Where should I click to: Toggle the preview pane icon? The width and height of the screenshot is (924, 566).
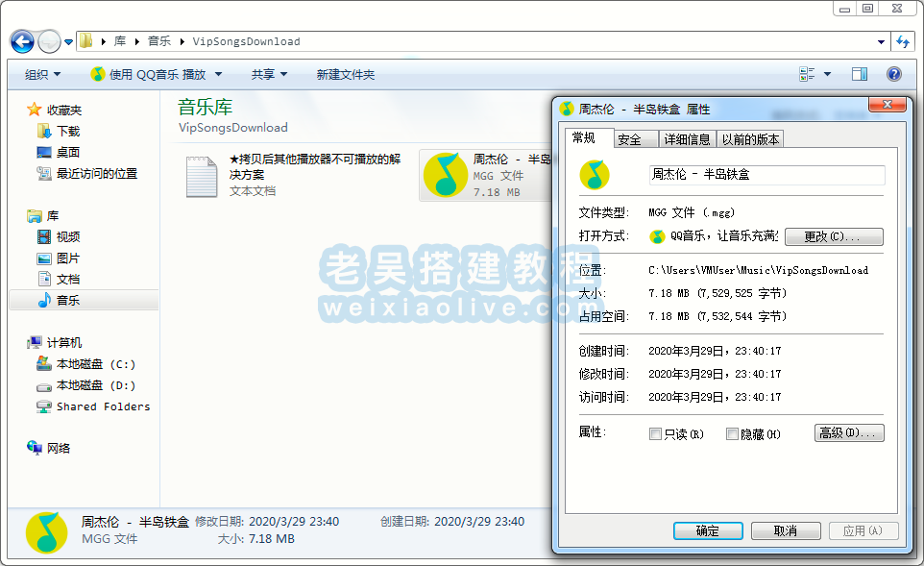coord(860,74)
